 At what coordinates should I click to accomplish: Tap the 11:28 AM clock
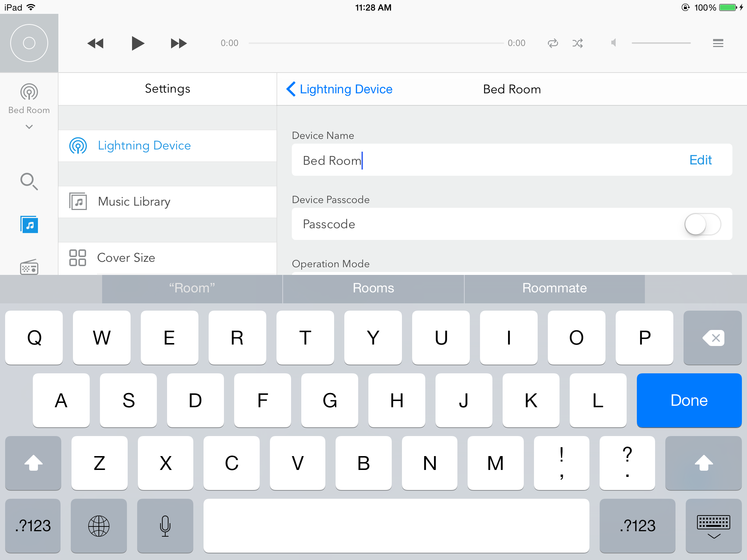pos(373,7)
